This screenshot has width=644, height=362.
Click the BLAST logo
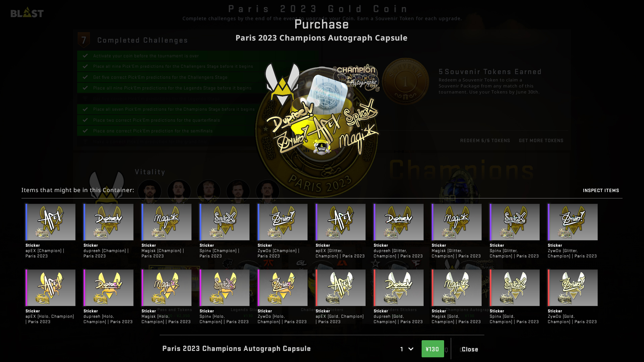pyautogui.click(x=27, y=12)
